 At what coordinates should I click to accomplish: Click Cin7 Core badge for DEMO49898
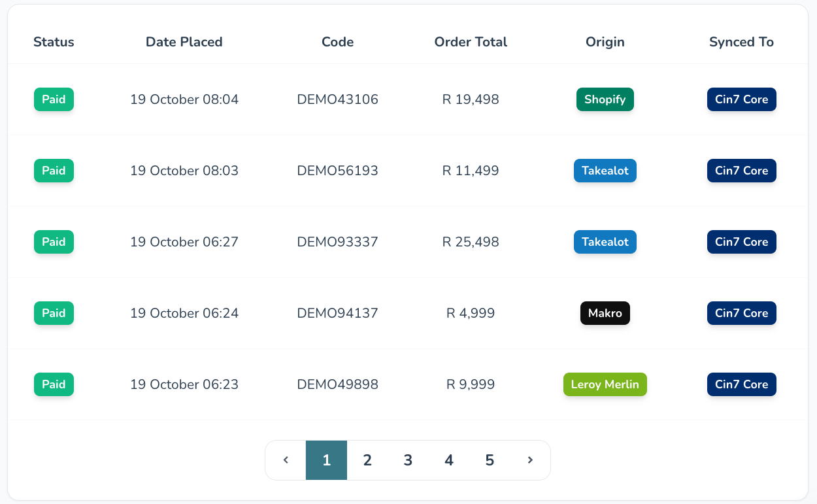(x=741, y=384)
